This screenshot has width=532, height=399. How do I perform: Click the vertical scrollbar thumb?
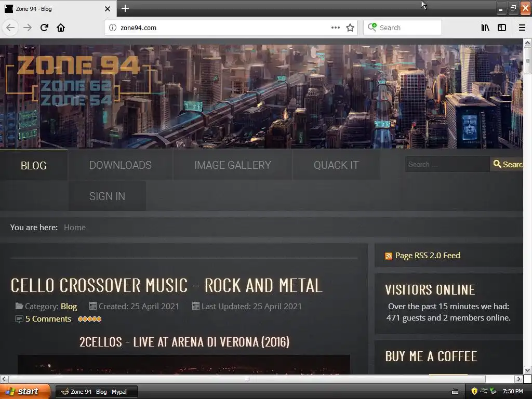pyautogui.click(x=527, y=61)
